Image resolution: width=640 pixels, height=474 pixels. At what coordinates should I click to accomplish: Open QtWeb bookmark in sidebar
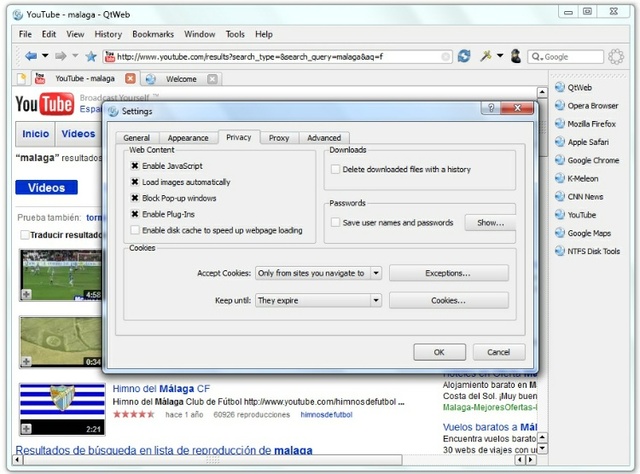coord(573,87)
